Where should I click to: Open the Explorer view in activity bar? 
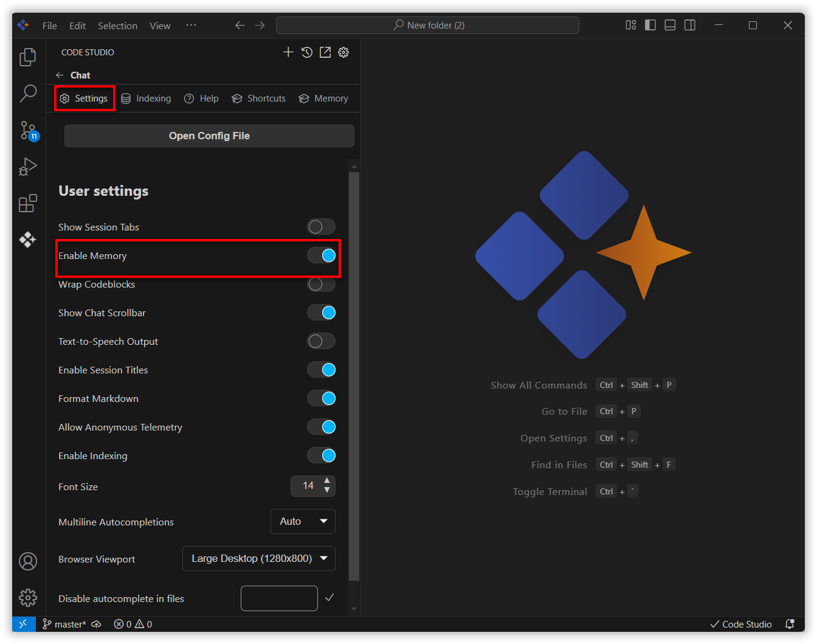pyautogui.click(x=28, y=57)
